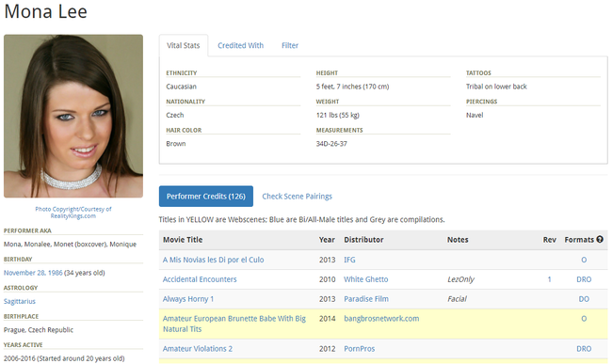Click the Navel piercings value
Viewport: 612px width, 364px height.
click(x=475, y=115)
